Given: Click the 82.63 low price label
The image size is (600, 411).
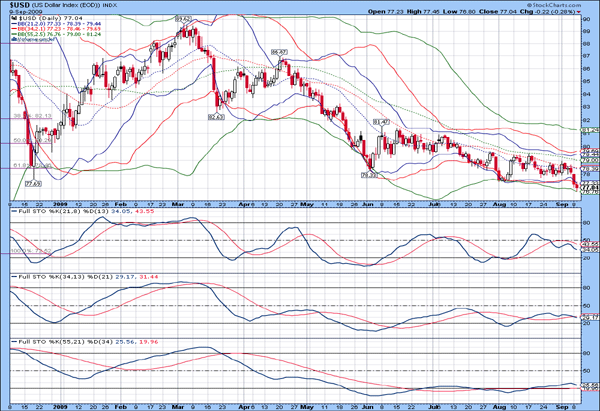Looking at the screenshot, I should click(x=215, y=117).
